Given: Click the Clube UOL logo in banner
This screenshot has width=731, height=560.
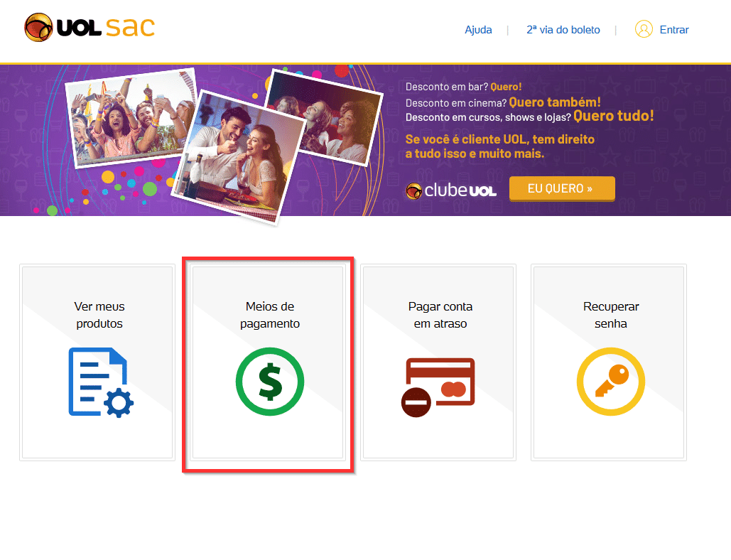Looking at the screenshot, I should (451, 190).
